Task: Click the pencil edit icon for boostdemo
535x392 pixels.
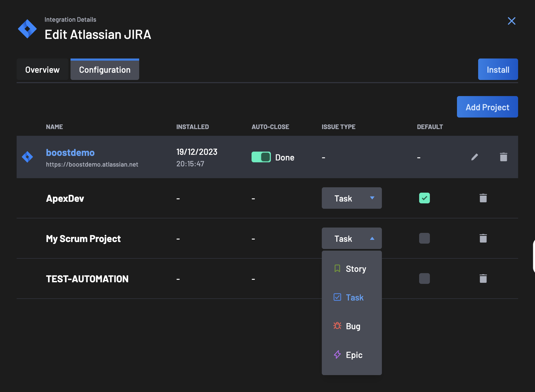Action: point(474,157)
